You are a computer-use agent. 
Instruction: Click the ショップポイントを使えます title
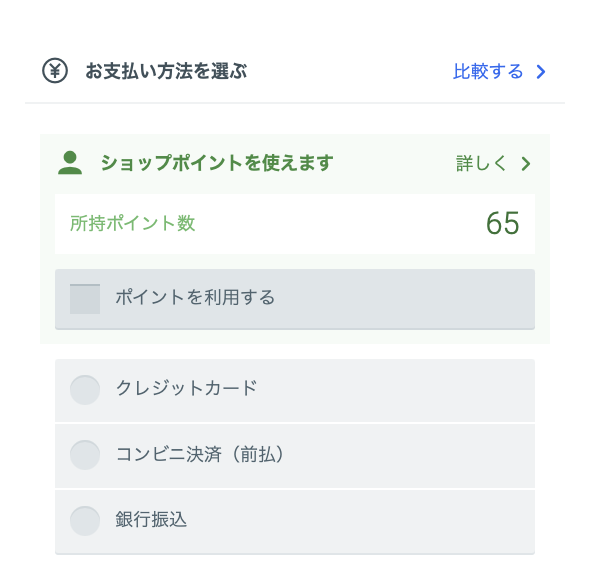pyautogui.click(x=217, y=163)
